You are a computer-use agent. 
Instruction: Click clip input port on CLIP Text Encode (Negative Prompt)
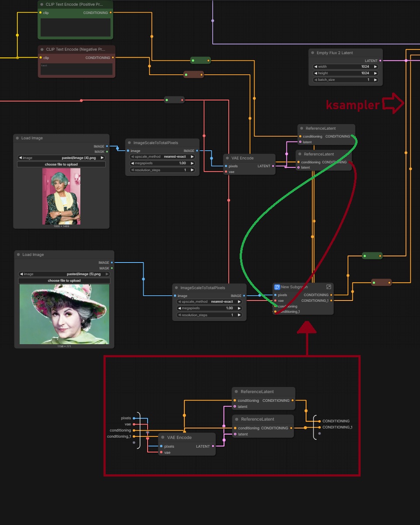[41, 58]
